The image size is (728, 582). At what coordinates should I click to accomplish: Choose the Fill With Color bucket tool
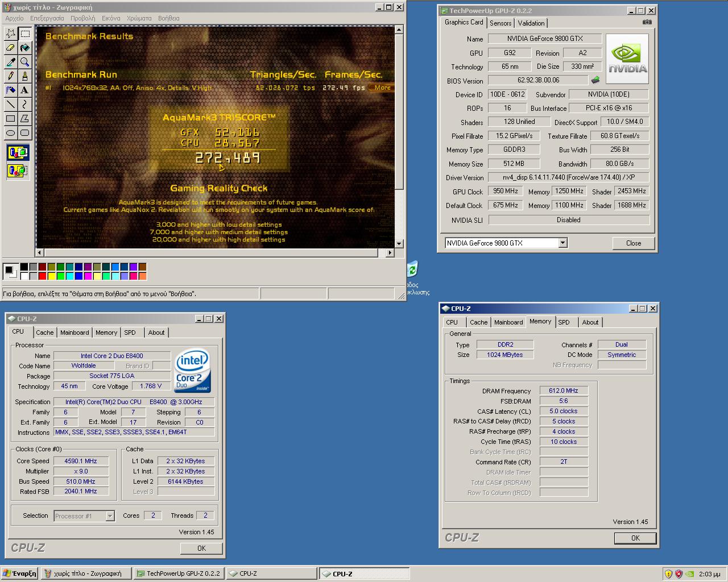point(25,48)
